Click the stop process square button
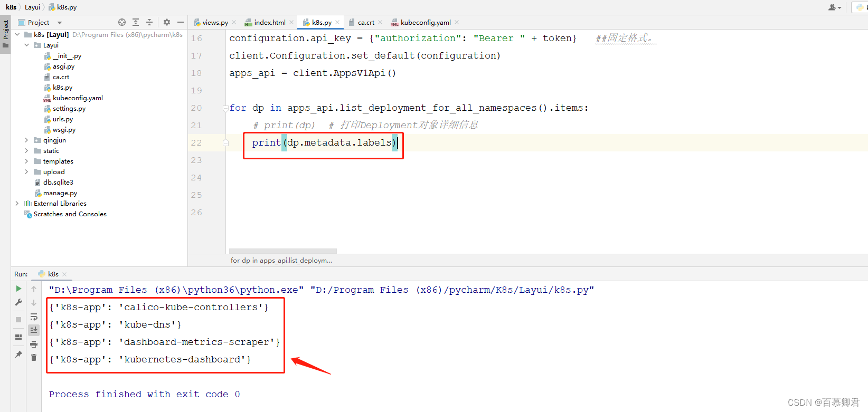 pos(18,320)
